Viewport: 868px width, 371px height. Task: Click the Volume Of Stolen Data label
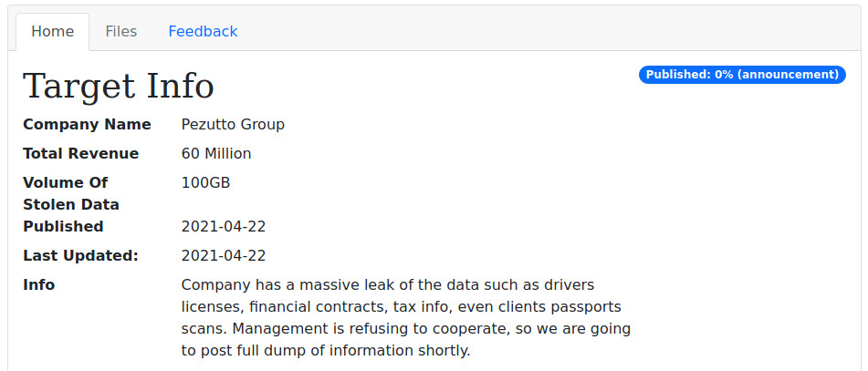click(x=71, y=193)
